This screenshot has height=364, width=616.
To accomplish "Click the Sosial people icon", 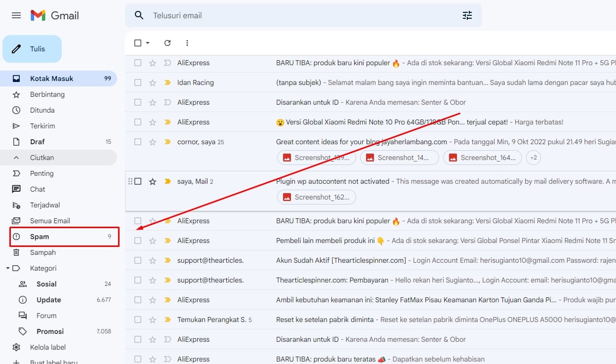I will [x=23, y=284].
